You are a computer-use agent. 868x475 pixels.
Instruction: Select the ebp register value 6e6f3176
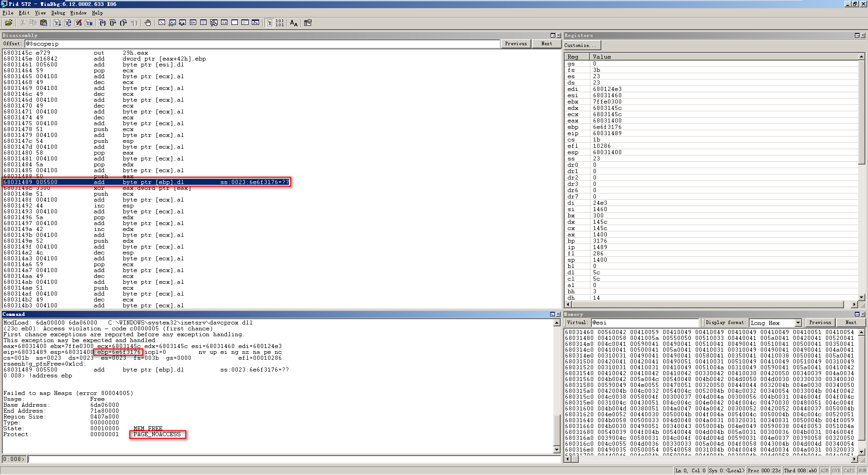coord(607,127)
